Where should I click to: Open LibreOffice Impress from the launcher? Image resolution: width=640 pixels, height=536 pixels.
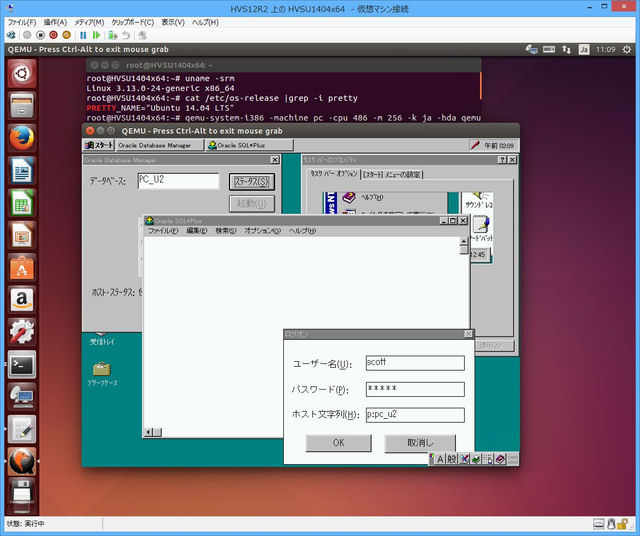tap(22, 235)
